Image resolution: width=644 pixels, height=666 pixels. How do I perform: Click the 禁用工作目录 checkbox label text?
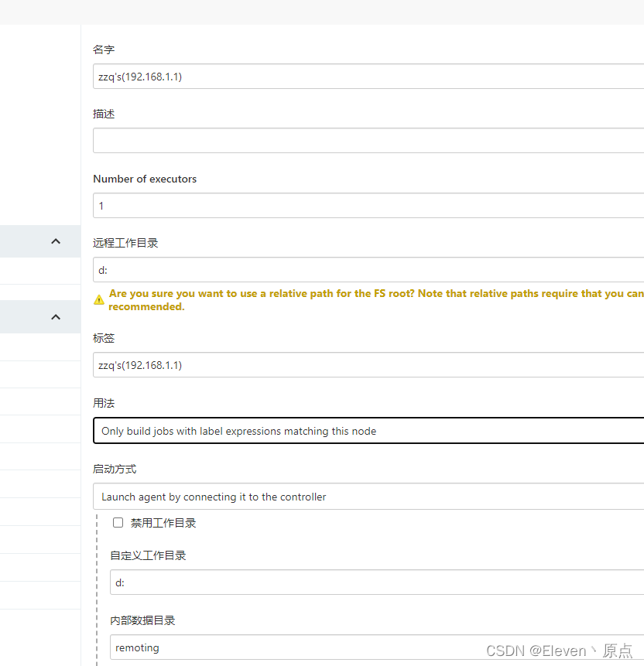point(163,523)
